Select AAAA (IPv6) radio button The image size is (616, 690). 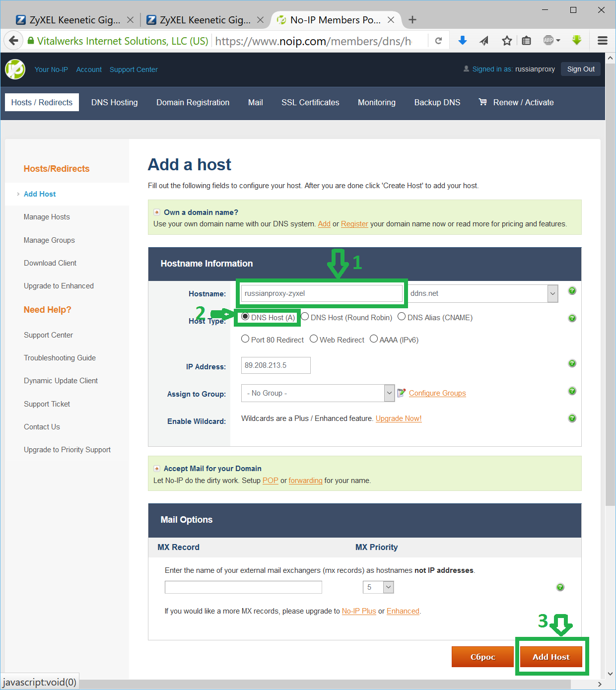point(374,339)
